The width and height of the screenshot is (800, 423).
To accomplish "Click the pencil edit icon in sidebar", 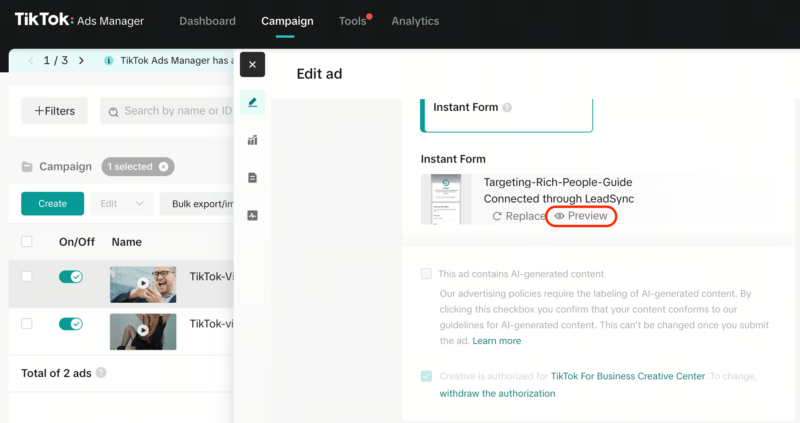I will click(252, 102).
